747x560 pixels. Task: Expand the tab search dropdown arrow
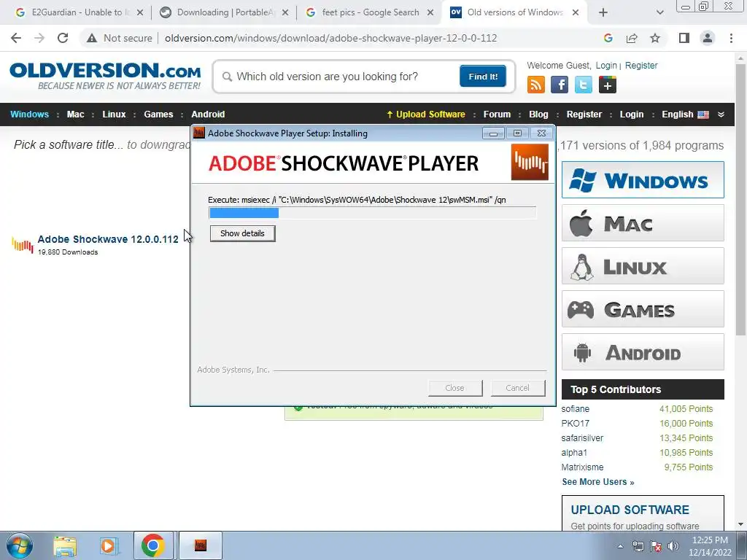(659, 12)
